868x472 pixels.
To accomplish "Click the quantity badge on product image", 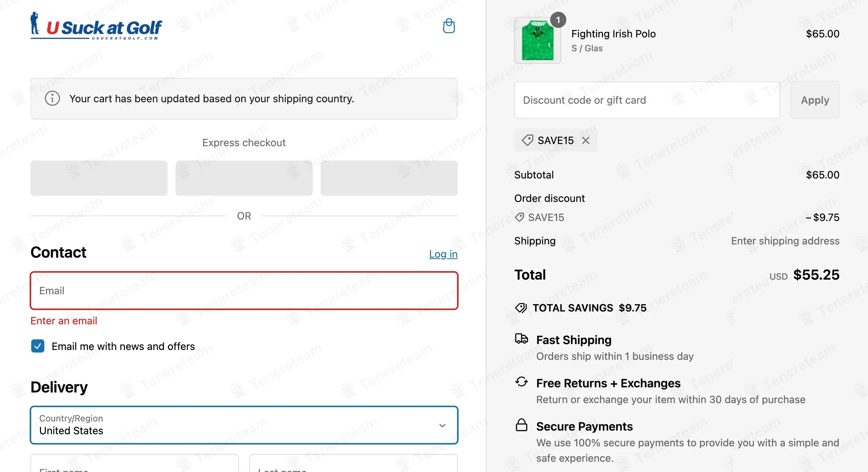I will (x=558, y=20).
